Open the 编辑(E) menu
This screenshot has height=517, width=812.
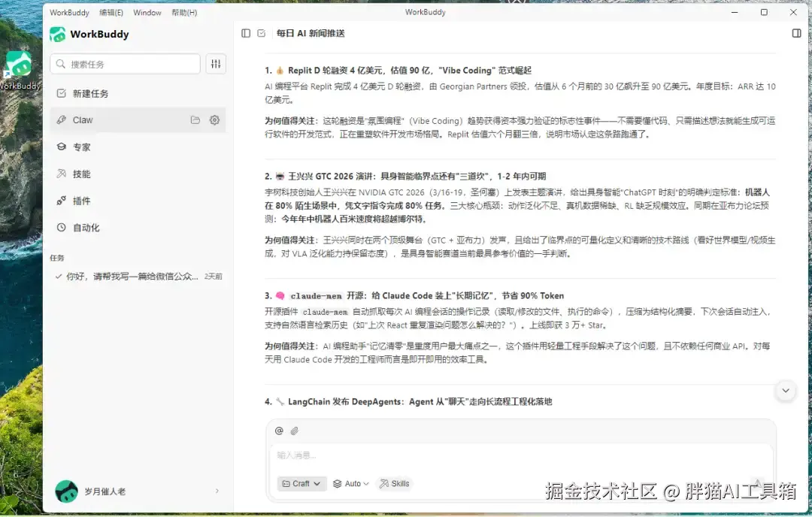click(111, 13)
